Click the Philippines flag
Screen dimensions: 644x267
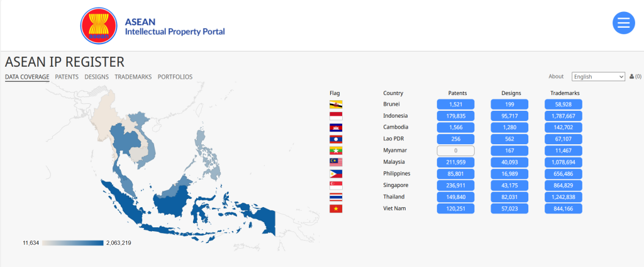pyautogui.click(x=336, y=174)
